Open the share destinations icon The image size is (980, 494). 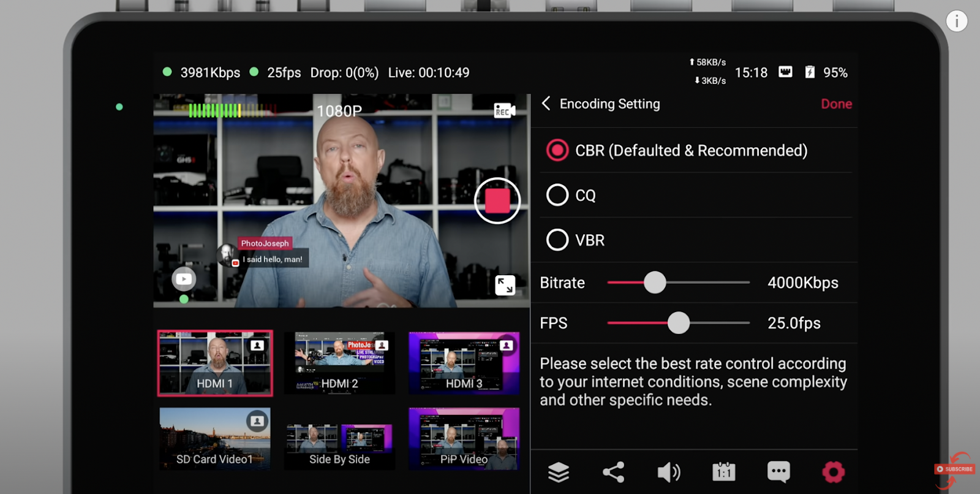(614, 472)
